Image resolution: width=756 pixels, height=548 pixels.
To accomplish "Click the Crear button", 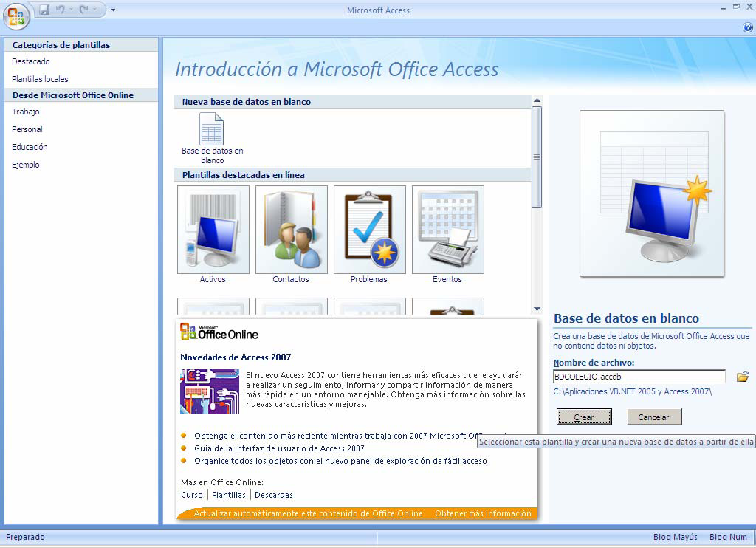I will coord(584,417).
